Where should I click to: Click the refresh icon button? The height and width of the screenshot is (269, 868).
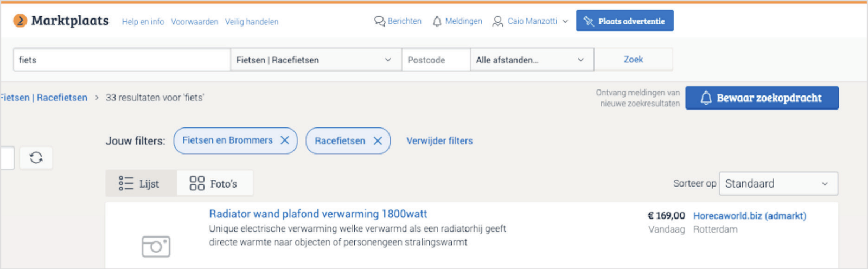coord(36,158)
